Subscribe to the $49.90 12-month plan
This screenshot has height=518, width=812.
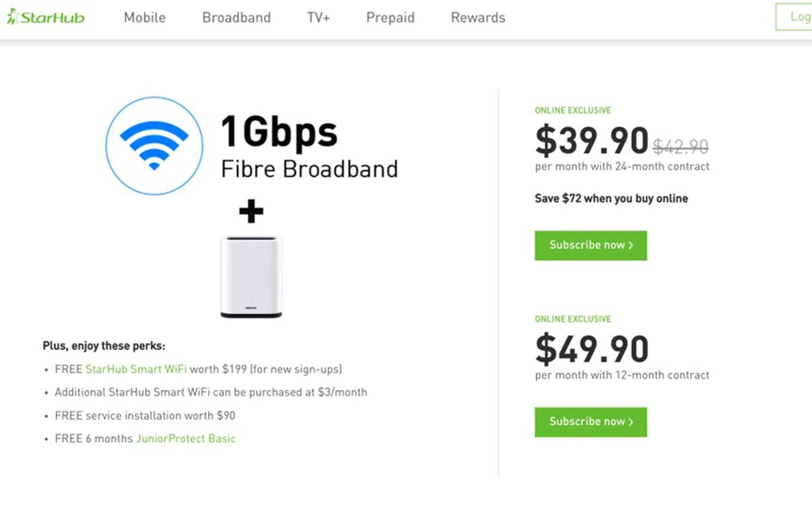[590, 422]
